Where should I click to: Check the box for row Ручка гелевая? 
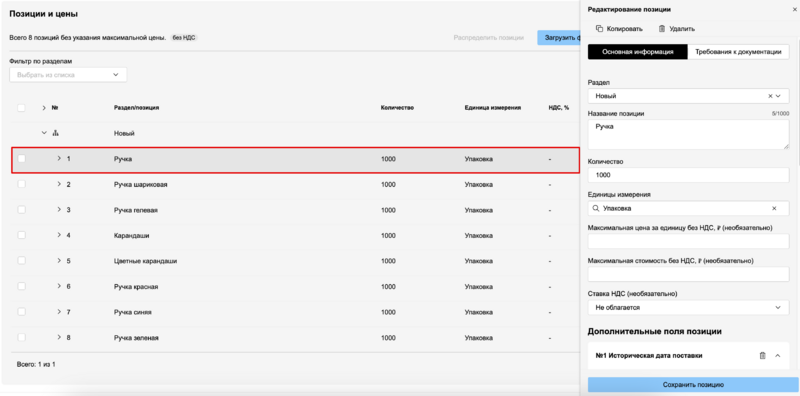pos(21,210)
